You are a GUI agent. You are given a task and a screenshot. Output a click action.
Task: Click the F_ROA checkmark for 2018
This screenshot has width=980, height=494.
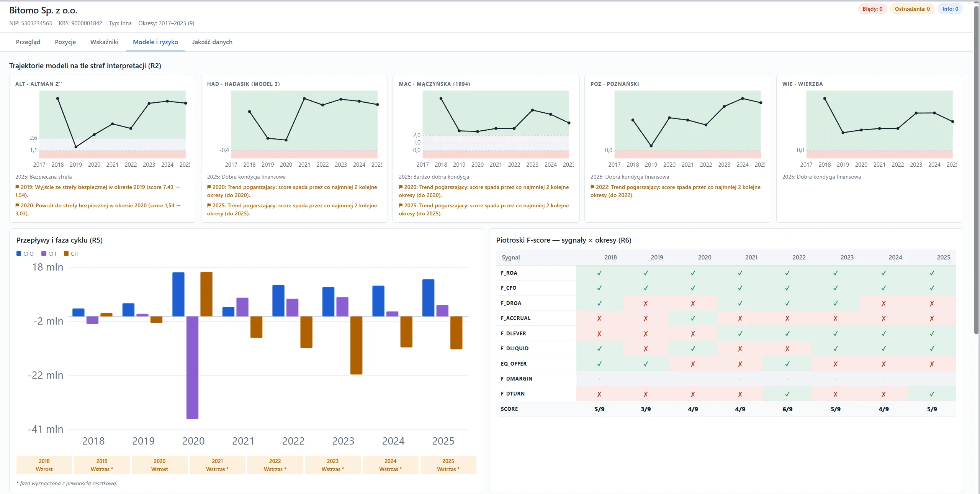599,273
